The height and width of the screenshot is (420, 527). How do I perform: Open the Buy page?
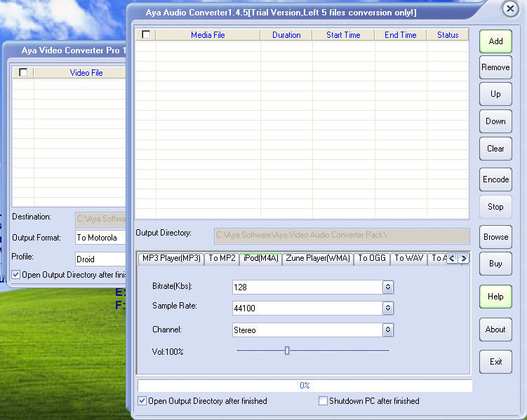click(495, 264)
